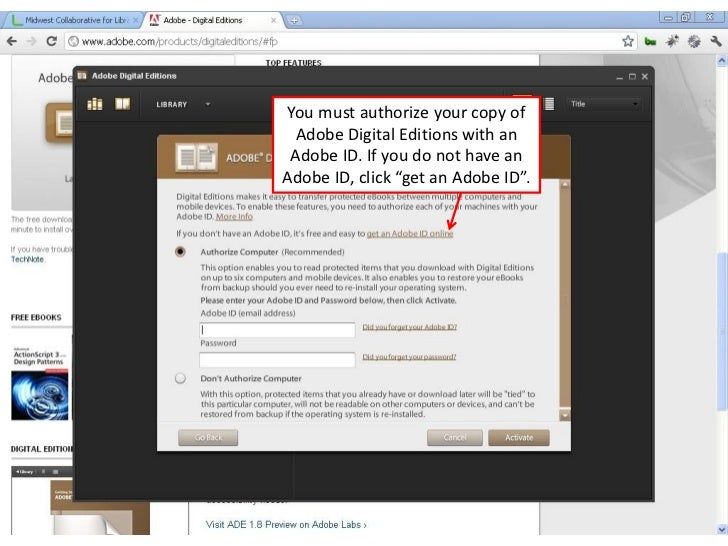Open the TechNote link on the webpage
This screenshot has width=728, height=546.
[x=27, y=259]
